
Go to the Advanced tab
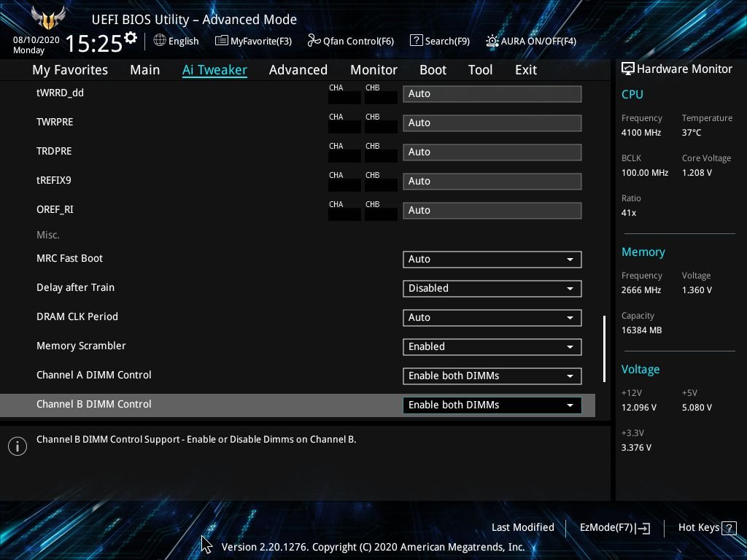coord(298,70)
